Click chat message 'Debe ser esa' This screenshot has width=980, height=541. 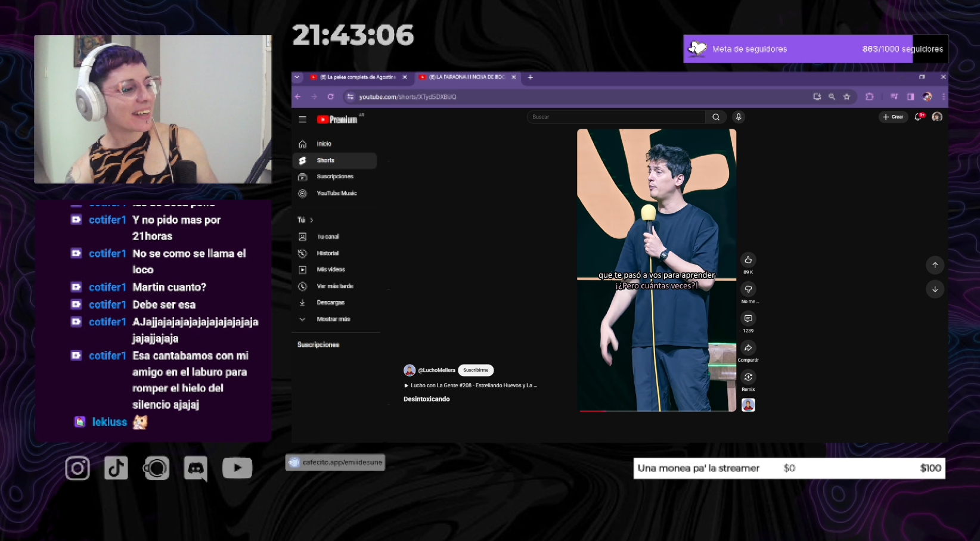click(164, 304)
